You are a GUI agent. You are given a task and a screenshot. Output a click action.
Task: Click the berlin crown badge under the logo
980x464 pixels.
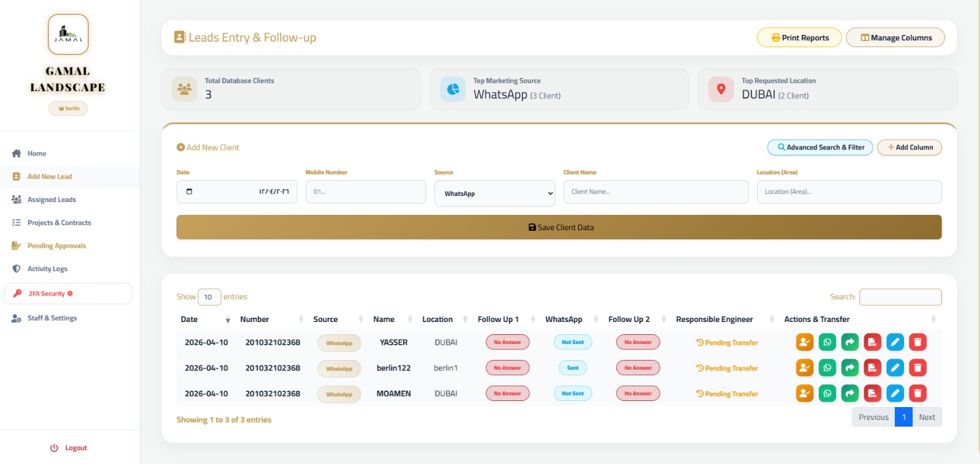68,108
